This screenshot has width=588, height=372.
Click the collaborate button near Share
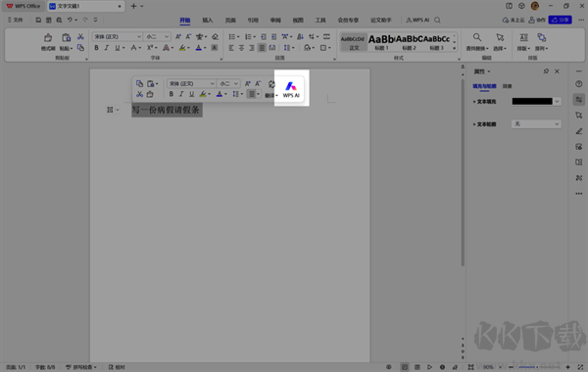537,20
